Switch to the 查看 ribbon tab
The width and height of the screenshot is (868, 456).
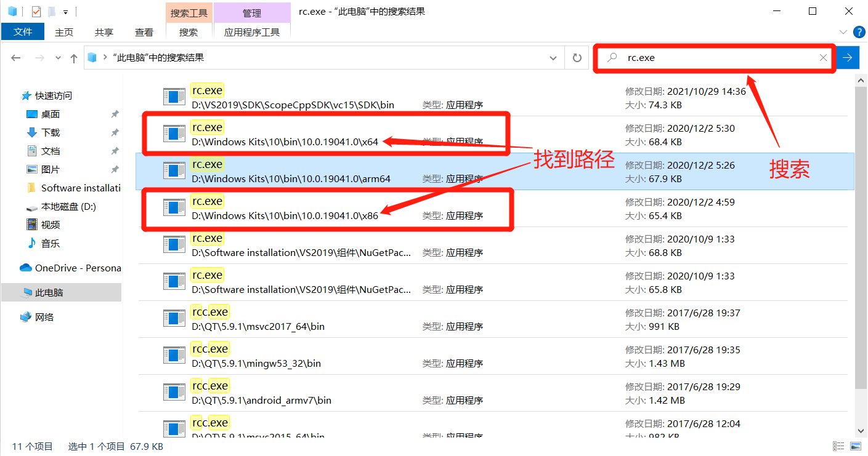click(x=143, y=32)
